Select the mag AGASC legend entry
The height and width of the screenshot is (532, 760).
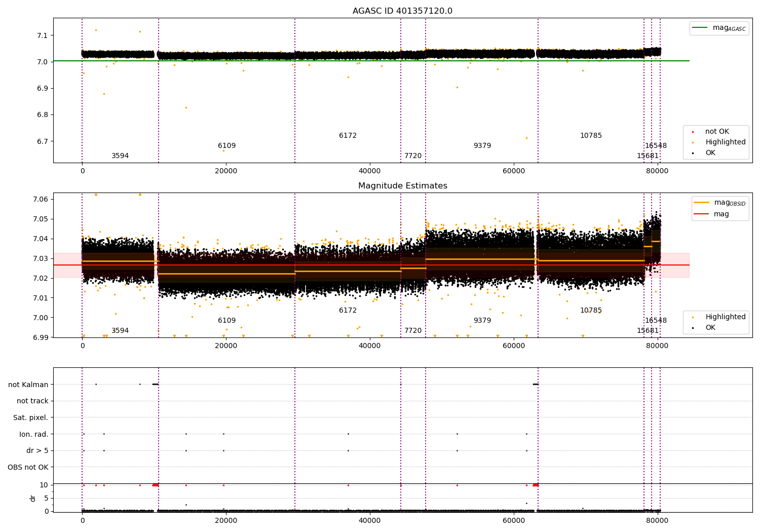coord(719,28)
